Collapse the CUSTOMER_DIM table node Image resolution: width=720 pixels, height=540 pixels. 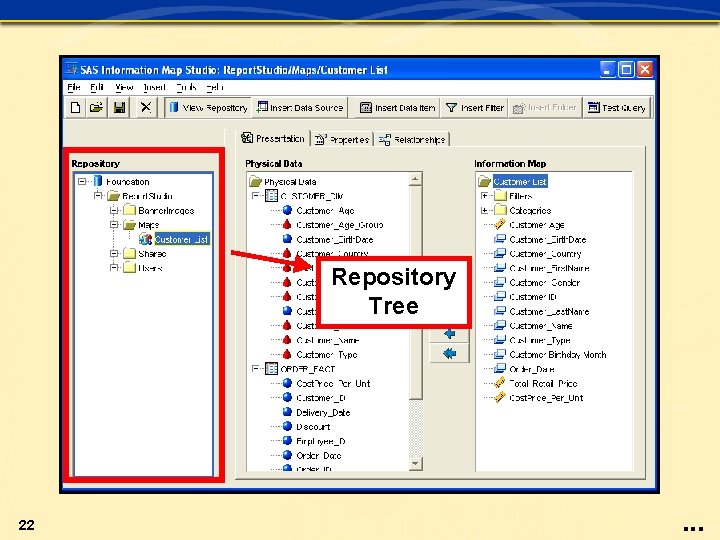(255, 196)
